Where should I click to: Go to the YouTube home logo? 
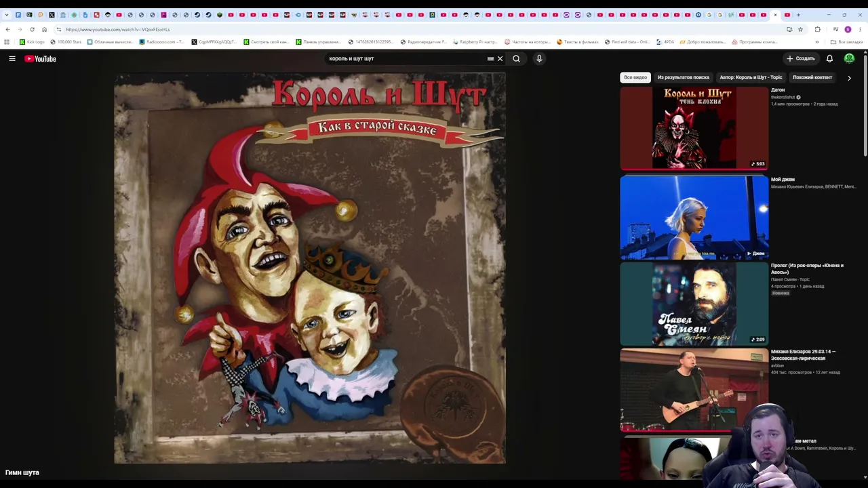pyautogui.click(x=40, y=59)
